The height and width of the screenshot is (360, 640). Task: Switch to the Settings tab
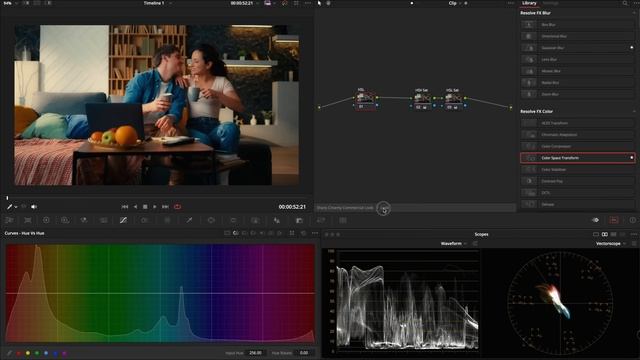click(550, 3)
